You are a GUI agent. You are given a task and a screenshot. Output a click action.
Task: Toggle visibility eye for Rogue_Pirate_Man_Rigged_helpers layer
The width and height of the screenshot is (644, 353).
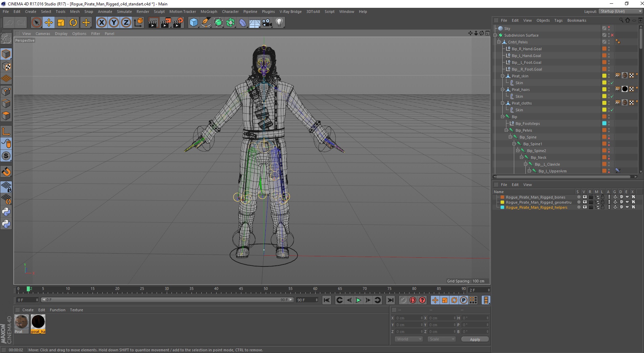pyautogui.click(x=585, y=207)
